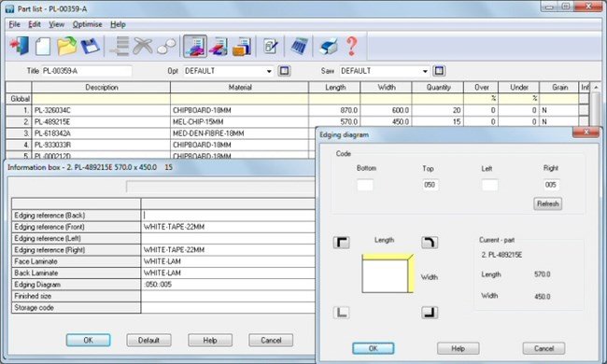Select part row PL-326034C
The image size is (607, 364).
101,110
